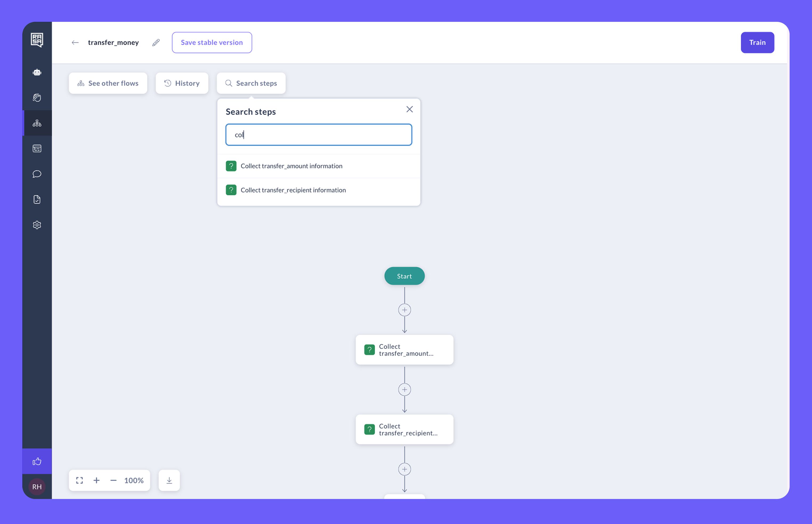Select Collect transfer_amount information search result
Viewport: 812px width, 524px height.
291,166
